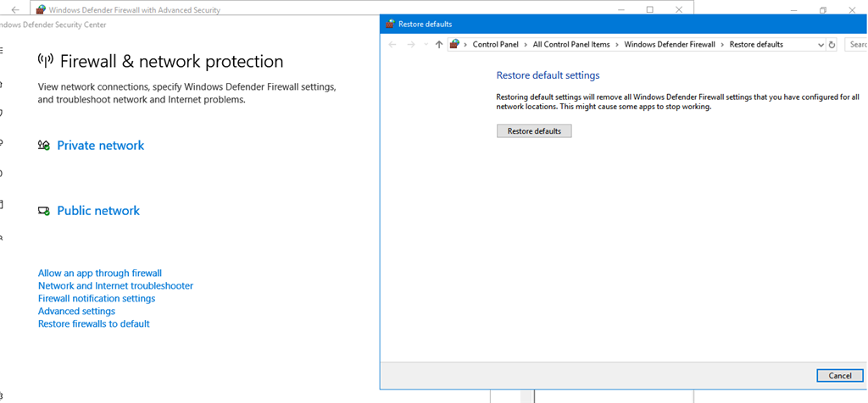The width and height of the screenshot is (868, 403).
Task: Expand the address bar history dropdown
Action: (821, 45)
